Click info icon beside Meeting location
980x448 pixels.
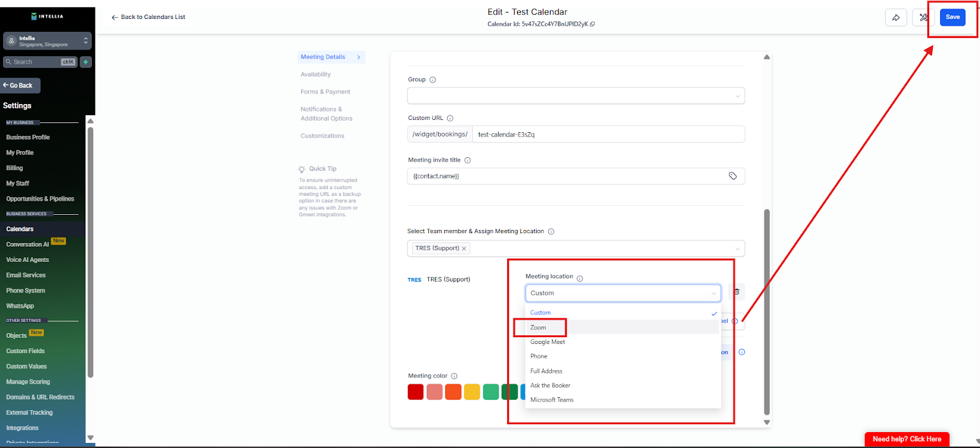point(580,278)
